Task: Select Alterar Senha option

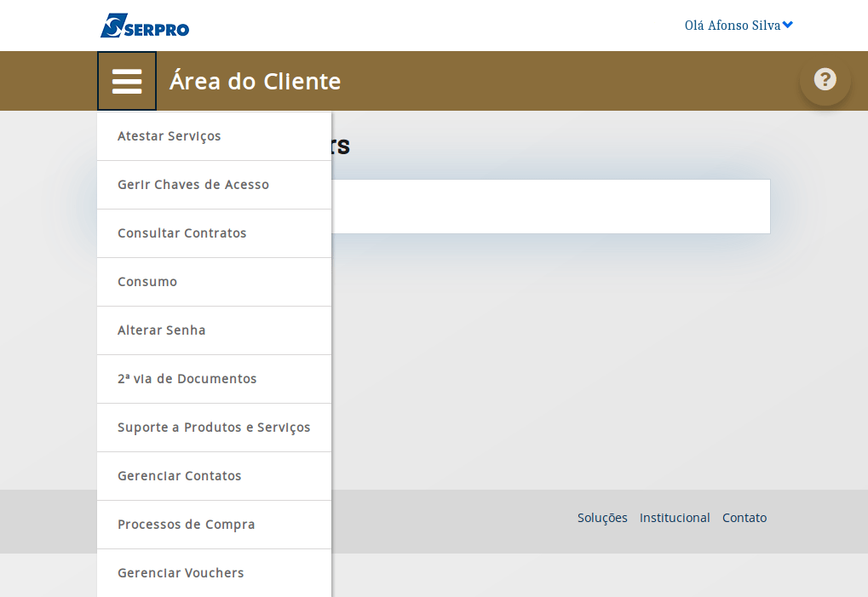Action: point(161,330)
